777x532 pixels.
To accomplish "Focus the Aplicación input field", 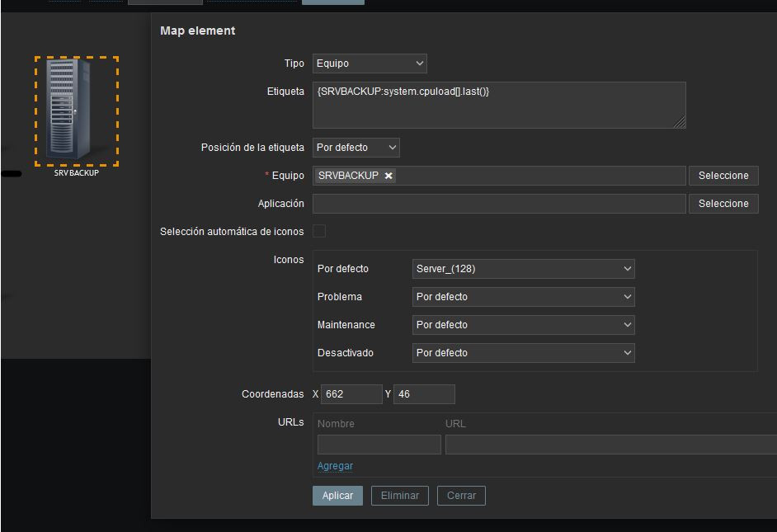I will point(498,204).
